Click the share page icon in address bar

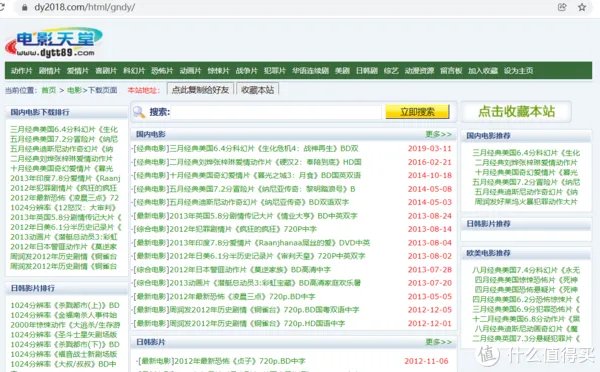tap(562, 7)
